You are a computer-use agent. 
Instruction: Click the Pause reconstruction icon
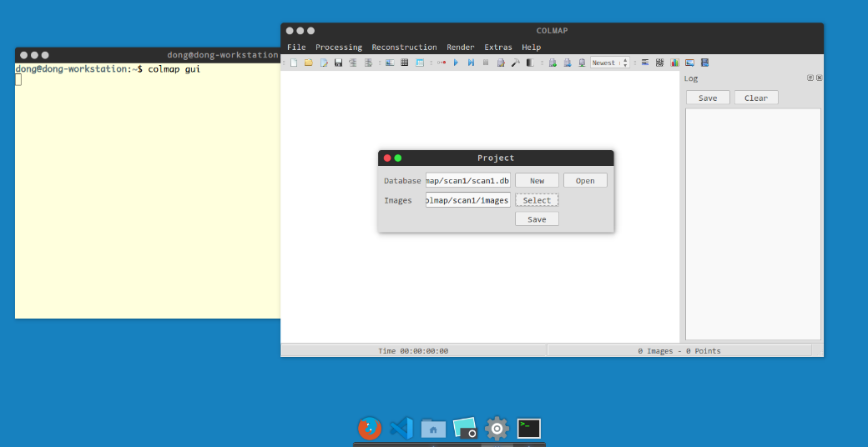pos(486,63)
